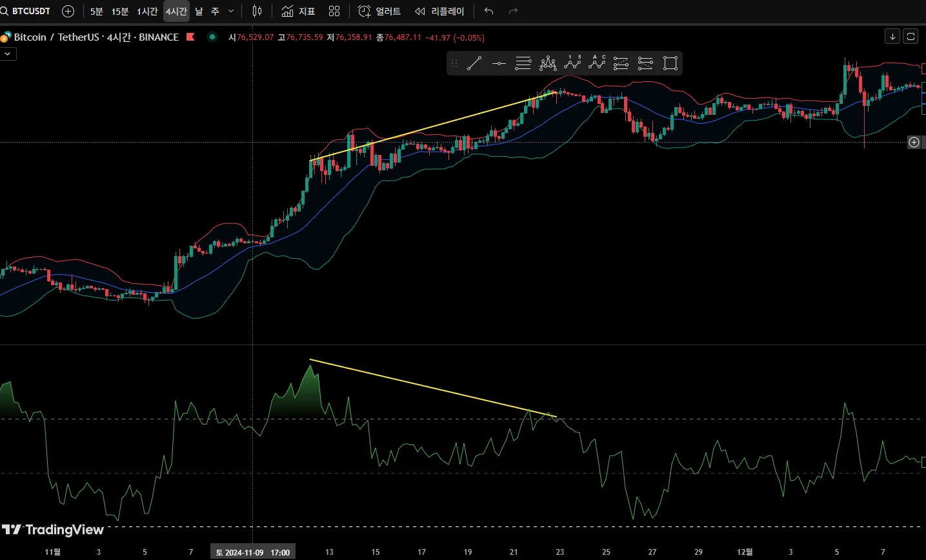Pick the Fib retracement levels tool

pyautogui.click(x=523, y=63)
